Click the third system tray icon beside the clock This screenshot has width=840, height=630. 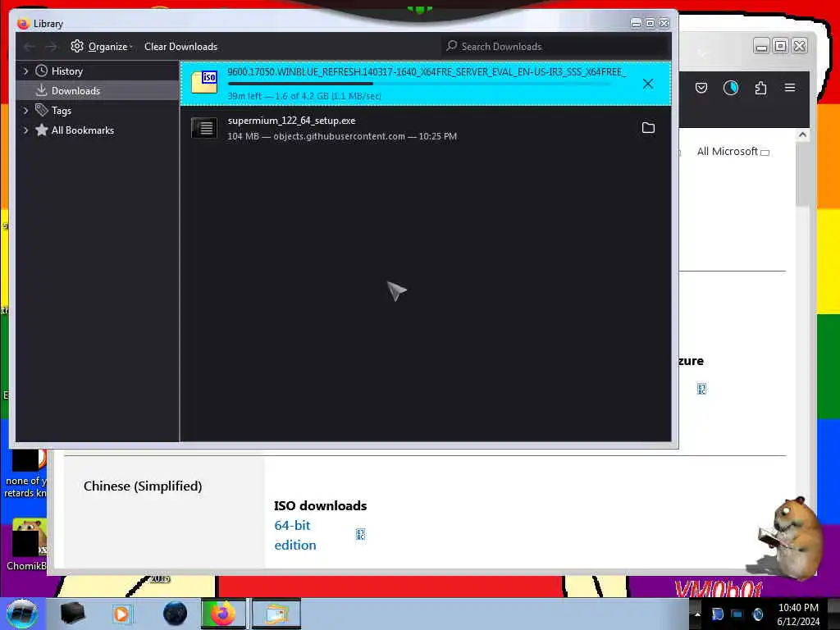point(757,614)
